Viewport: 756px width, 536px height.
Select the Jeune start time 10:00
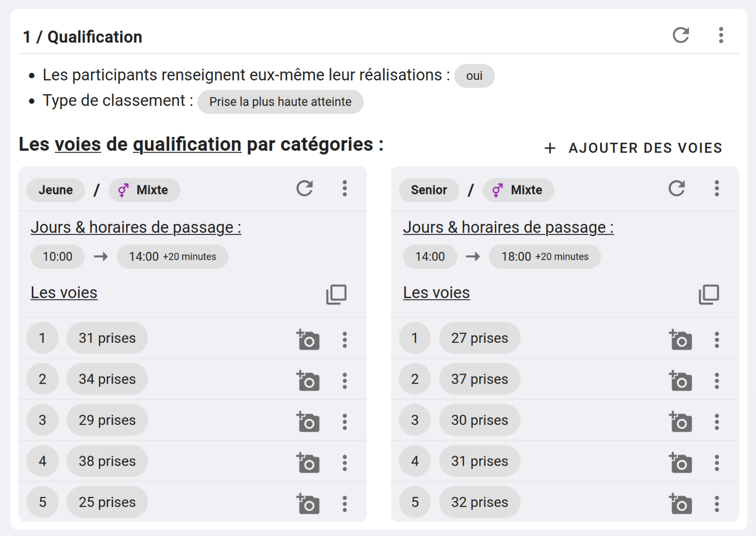pyautogui.click(x=58, y=257)
